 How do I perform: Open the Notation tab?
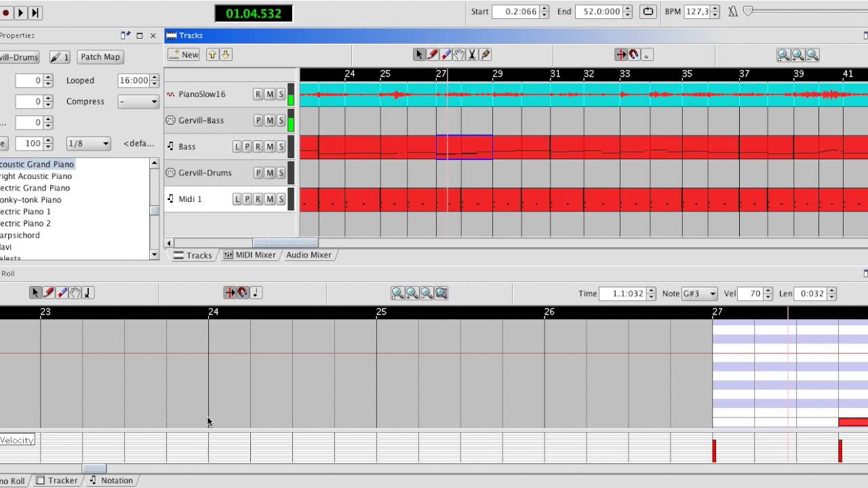coord(111,481)
